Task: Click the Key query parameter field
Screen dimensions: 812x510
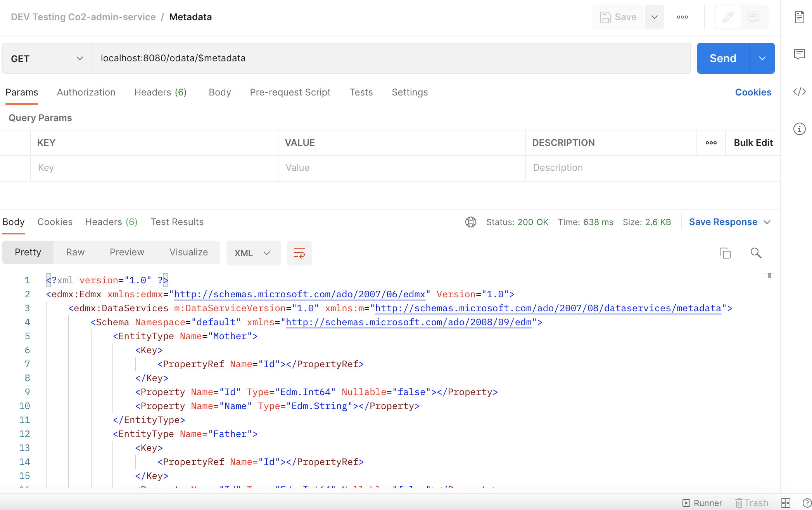Action: pos(154,168)
